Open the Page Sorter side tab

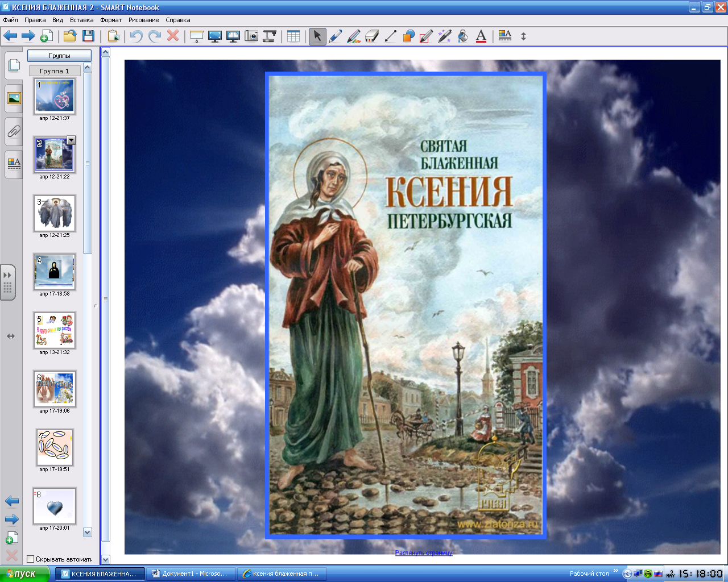[14, 66]
